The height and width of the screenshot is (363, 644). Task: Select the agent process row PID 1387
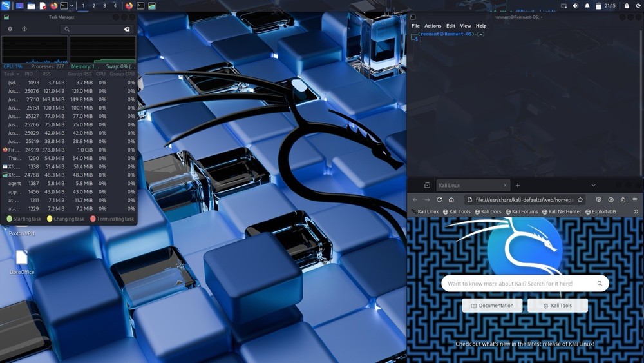pos(69,183)
